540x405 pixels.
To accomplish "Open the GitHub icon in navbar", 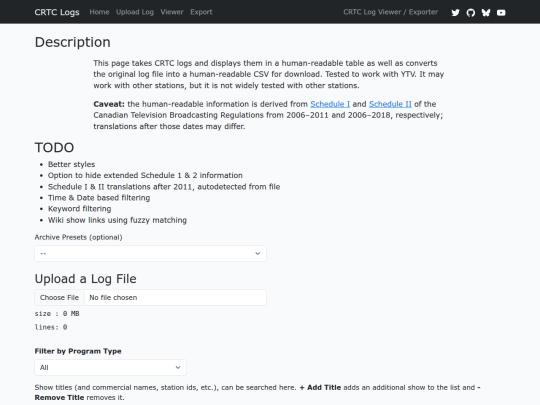I will [x=470, y=13].
